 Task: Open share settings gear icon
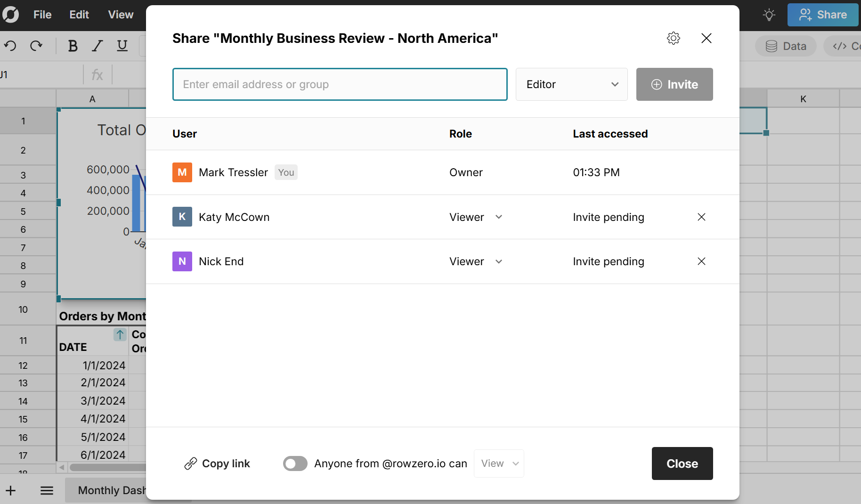click(674, 38)
